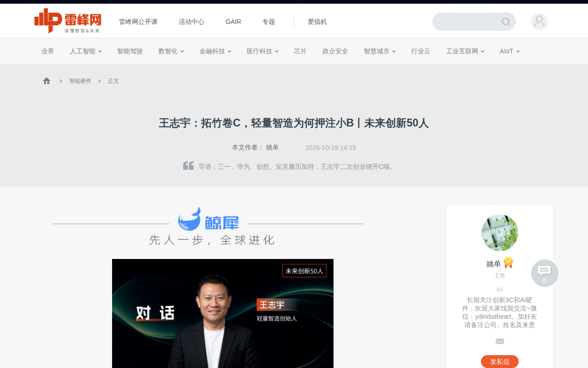This screenshot has width=588, height=368.
Task: Open the 智能驾驶 category
Action: [130, 51]
